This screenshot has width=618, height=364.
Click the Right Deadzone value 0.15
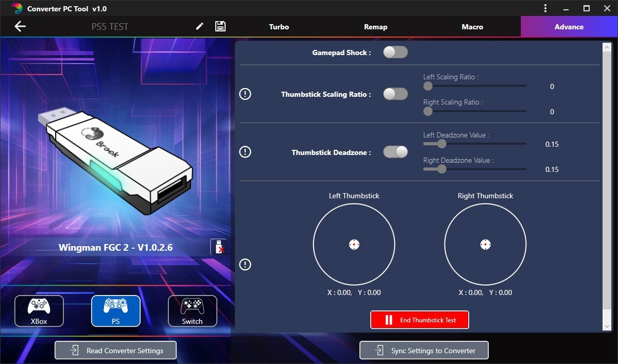(552, 169)
